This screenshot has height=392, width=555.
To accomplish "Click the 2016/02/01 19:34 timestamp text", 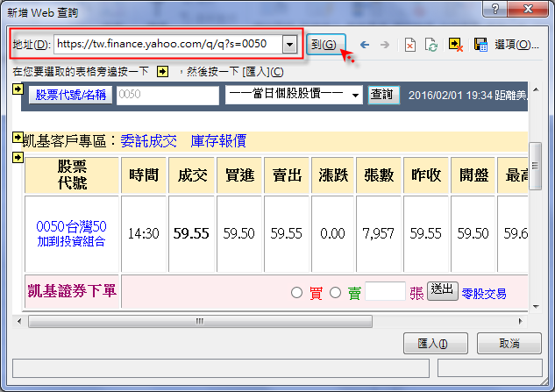I will click(451, 96).
